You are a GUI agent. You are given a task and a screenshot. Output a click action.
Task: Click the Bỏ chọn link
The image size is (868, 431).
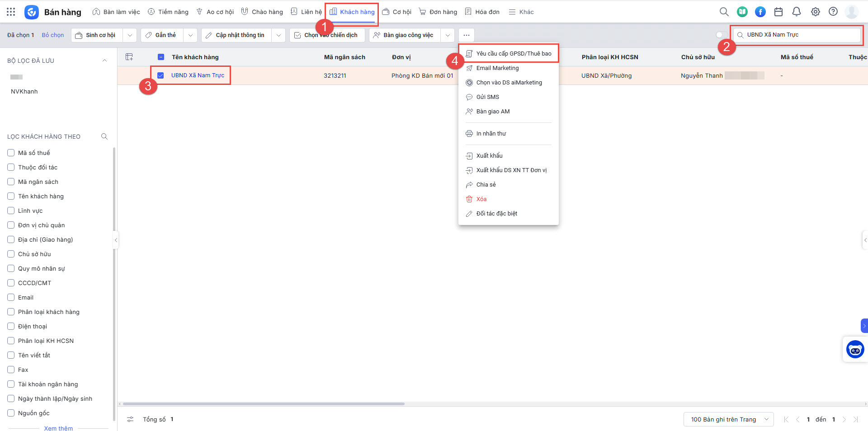(53, 35)
